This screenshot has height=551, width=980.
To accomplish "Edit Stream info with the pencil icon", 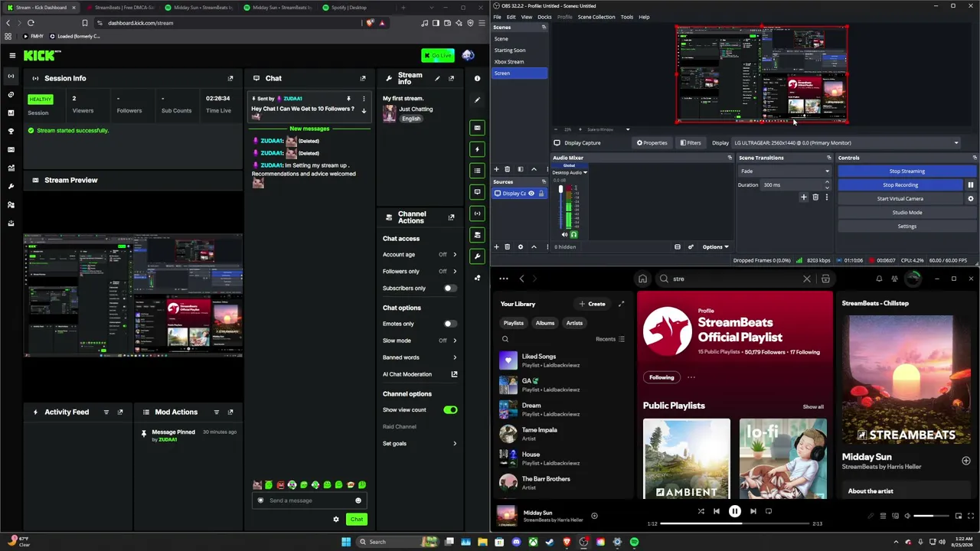I will (x=437, y=78).
